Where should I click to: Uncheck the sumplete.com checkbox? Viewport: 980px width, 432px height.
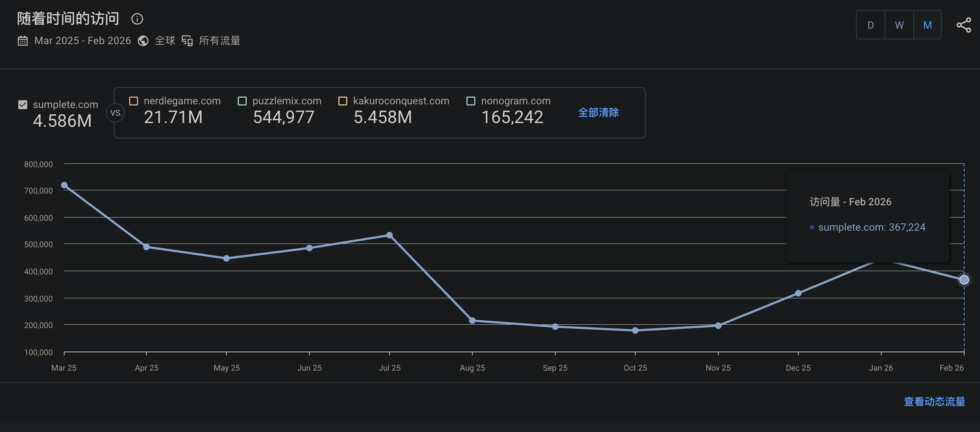pos(23,105)
